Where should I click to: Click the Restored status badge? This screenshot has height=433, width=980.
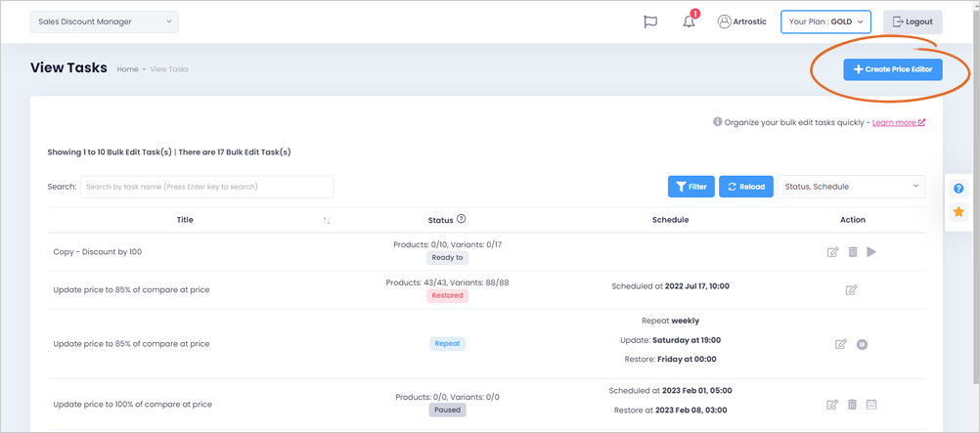tap(448, 295)
